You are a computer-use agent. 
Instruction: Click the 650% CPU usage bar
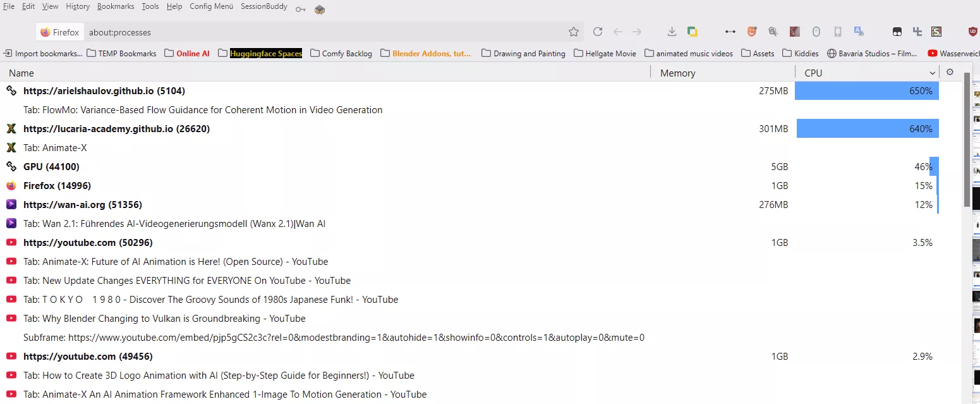tap(867, 91)
